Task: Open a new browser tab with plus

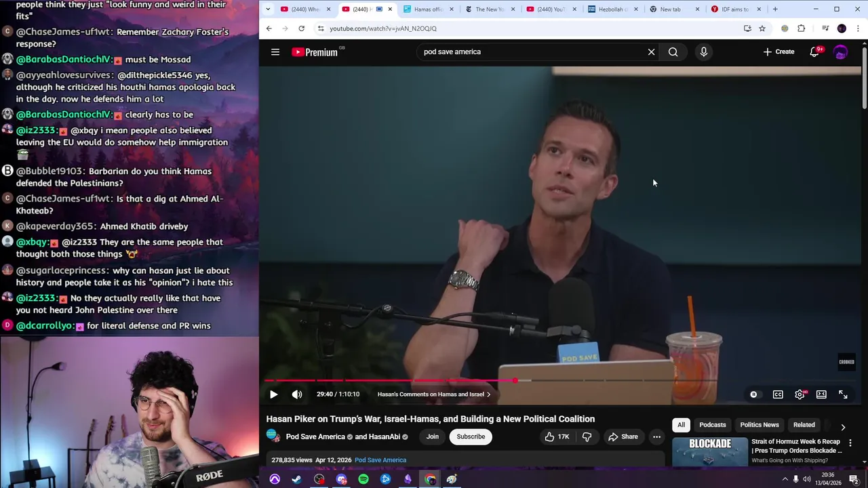Action: click(775, 9)
